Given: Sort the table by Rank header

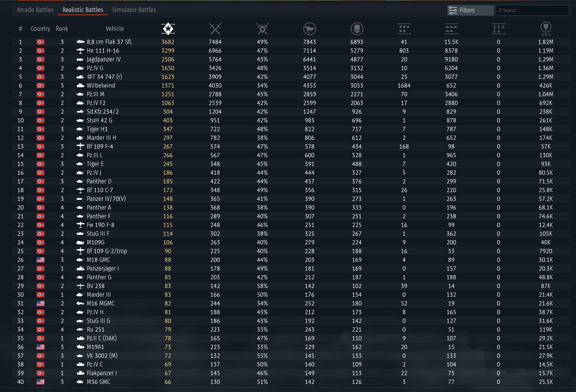Looking at the screenshot, I should [62, 29].
